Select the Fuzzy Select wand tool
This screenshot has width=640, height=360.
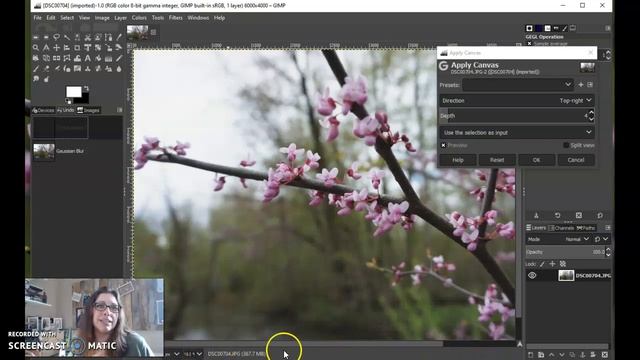67,37
